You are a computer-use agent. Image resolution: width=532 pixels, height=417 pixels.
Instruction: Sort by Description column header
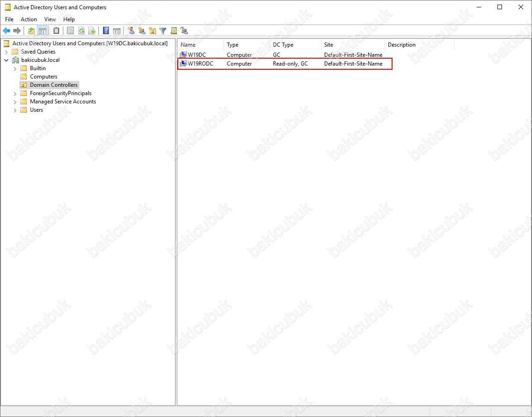[x=419, y=45]
